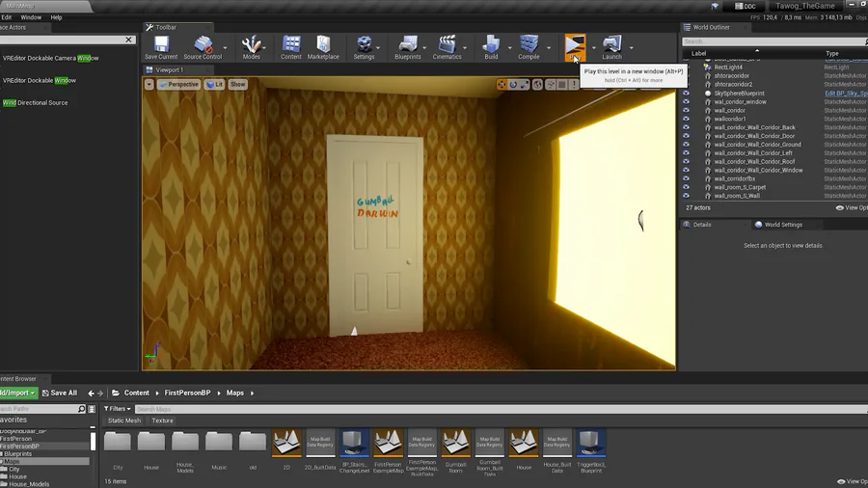
Task: Expand the Settings dropdown arrow
Action: (378, 47)
